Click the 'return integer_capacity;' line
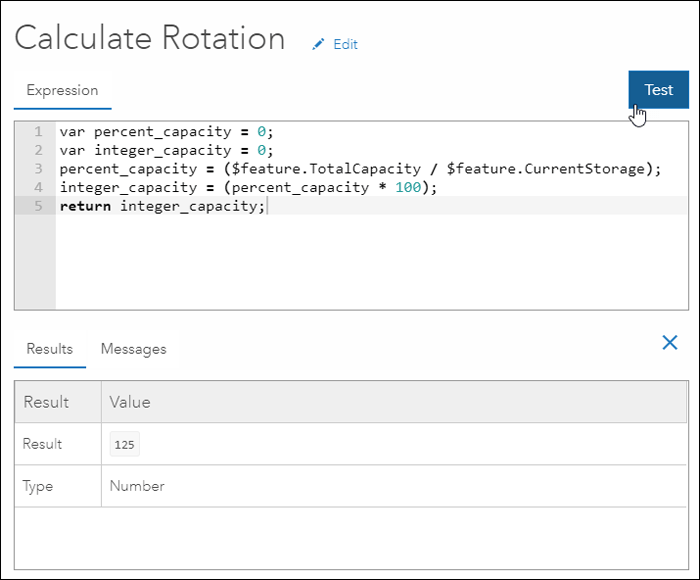This screenshot has width=700, height=580. coord(163,206)
